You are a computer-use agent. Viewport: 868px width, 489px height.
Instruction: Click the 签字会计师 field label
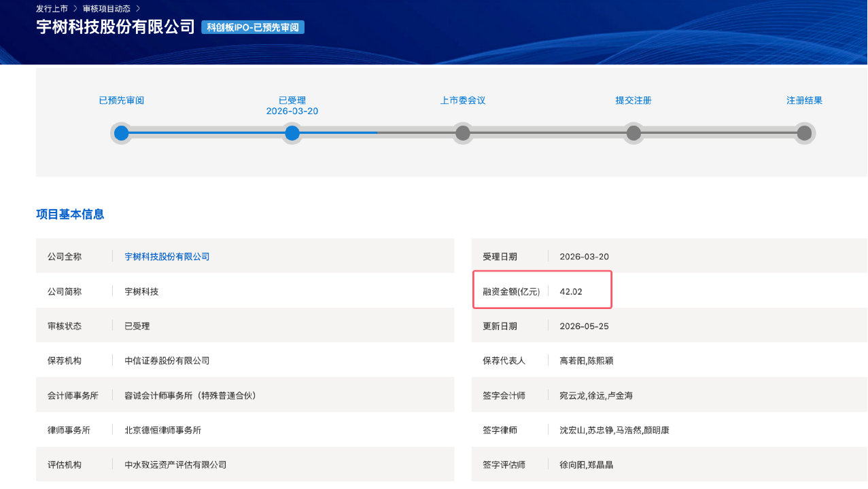[x=504, y=395]
